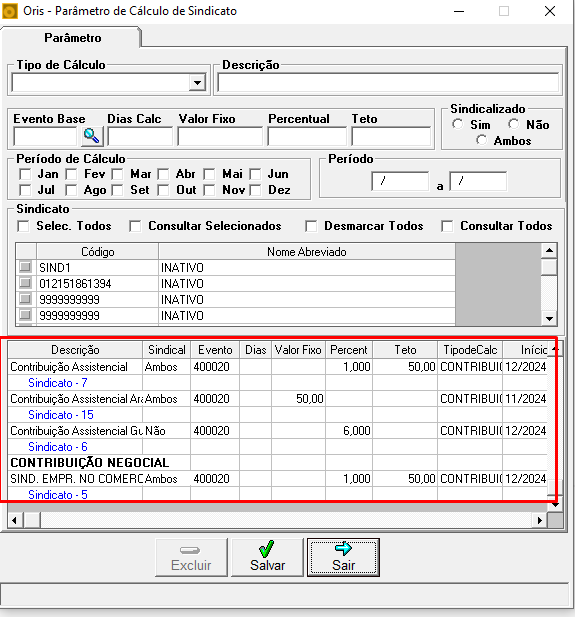This screenshot has width=575, height=617.
Task: Click the Sindical column header
Action: pos(166,350)
